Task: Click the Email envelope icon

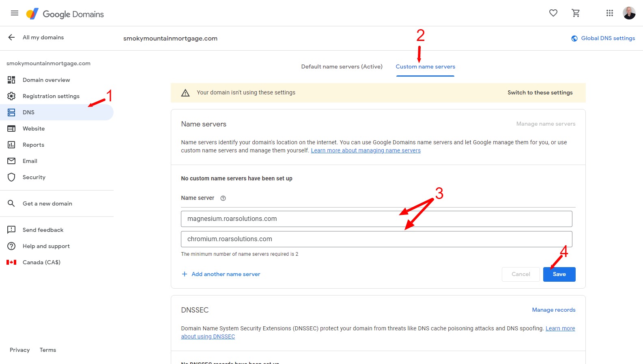Action: coord(11,161)
